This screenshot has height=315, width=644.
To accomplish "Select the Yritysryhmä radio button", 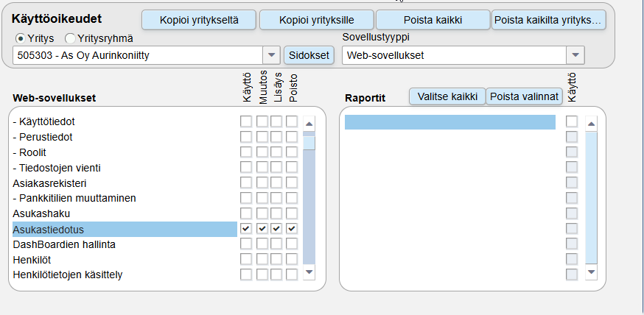I will click(70, 38).
